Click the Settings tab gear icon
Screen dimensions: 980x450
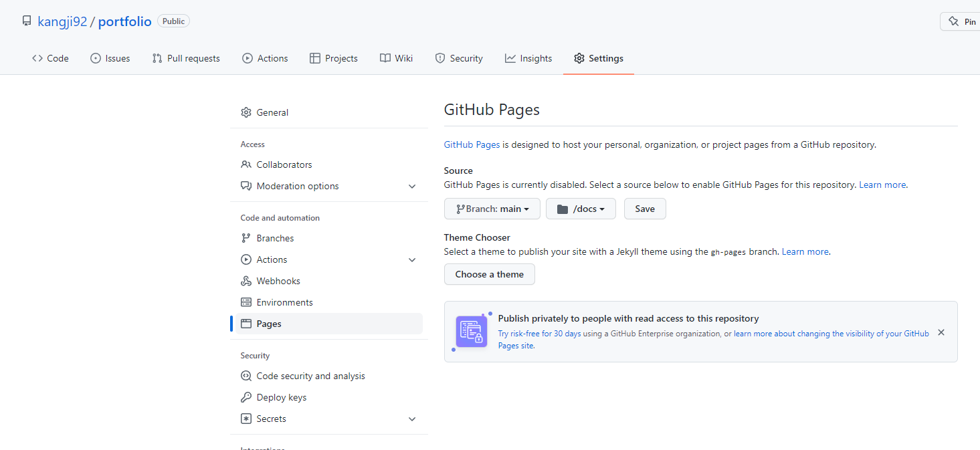(579, 58)
